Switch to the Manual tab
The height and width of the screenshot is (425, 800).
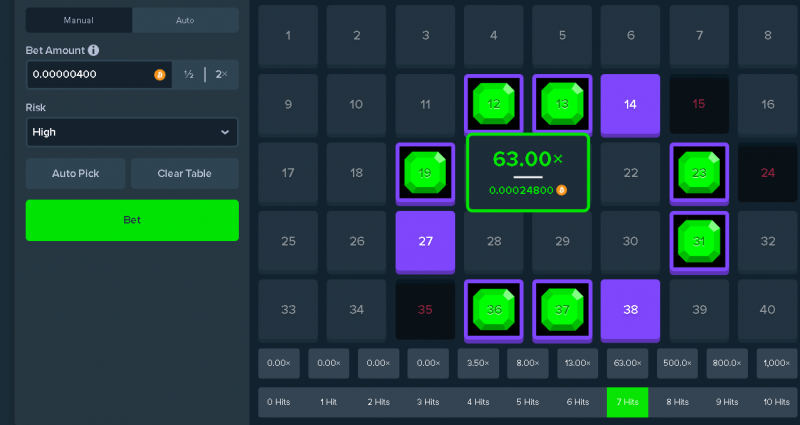(79, 20)
